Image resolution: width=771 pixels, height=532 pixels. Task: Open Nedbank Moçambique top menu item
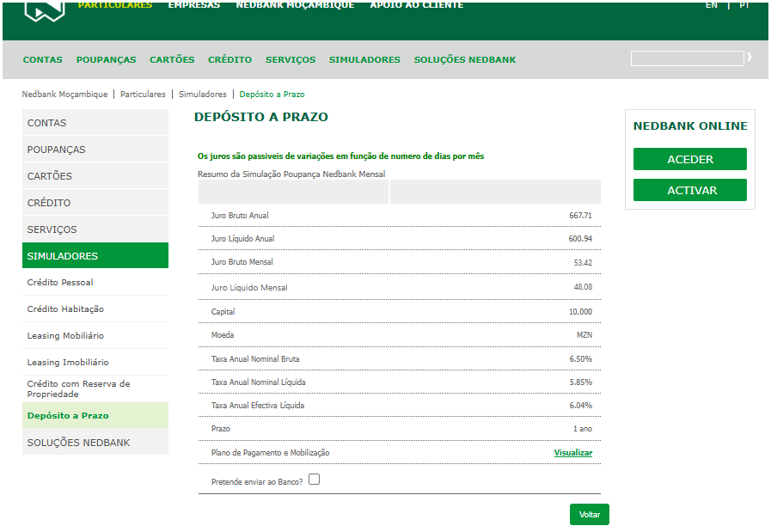295,5
